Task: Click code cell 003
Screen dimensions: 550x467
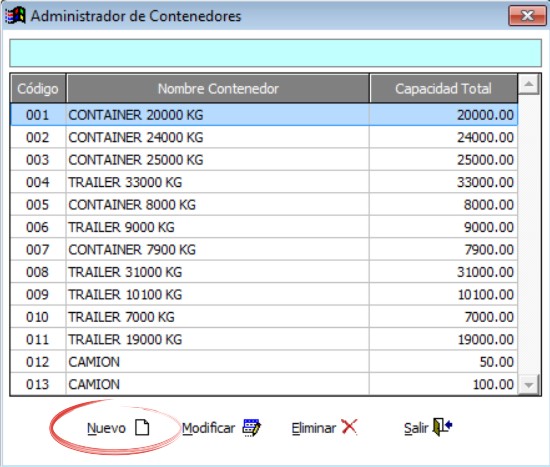Action: [x=38, y=160]
